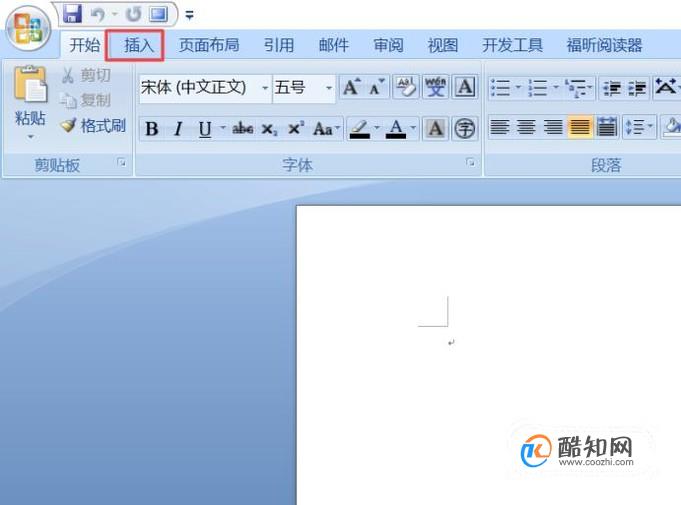Increase paragraph indent
This screenshot has height=505, width=681.
pos(637,88)
